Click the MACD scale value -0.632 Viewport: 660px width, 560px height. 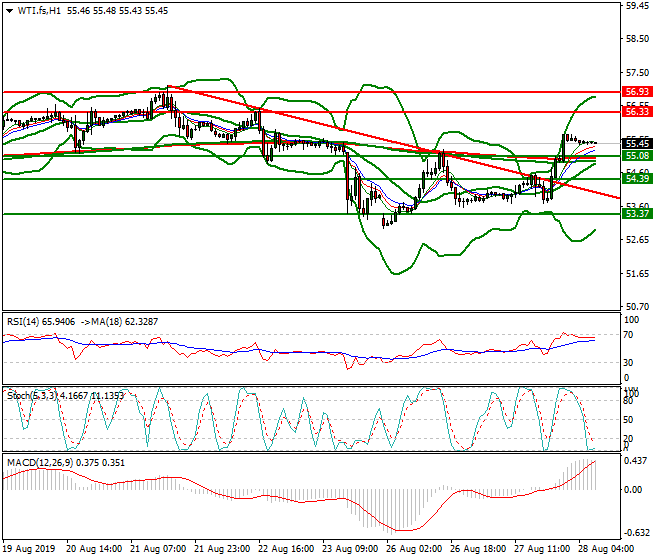[x=636, y=533]
